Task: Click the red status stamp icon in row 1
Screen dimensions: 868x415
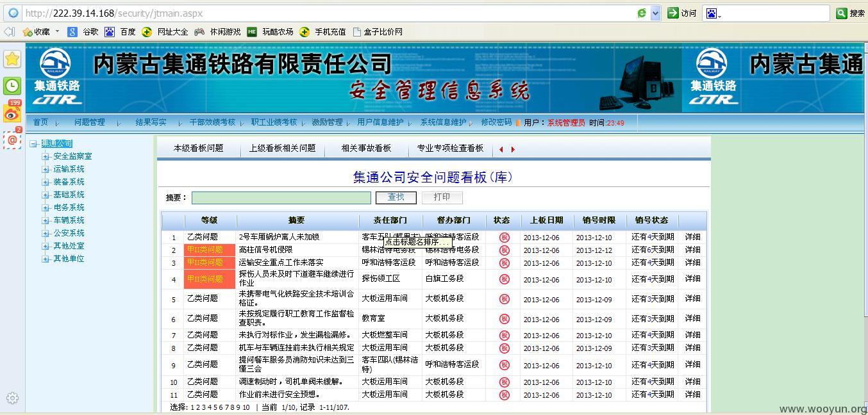Action: [505, 238]
